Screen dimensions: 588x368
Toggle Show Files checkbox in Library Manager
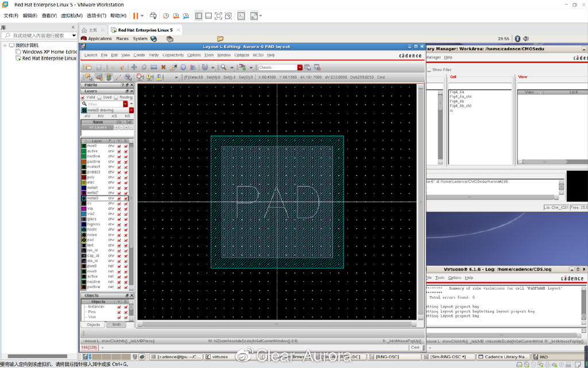coord(429,70)
